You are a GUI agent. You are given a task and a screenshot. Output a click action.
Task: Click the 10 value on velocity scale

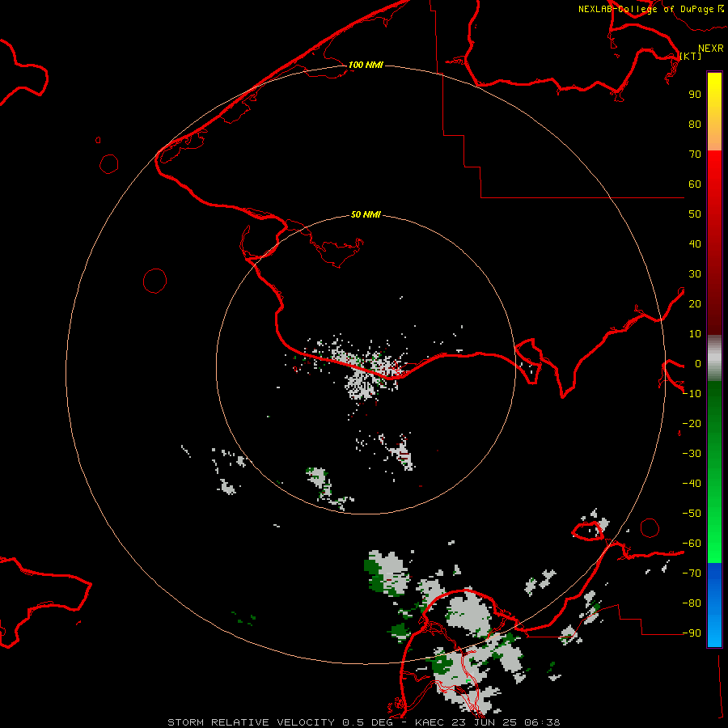click(695, 334)
